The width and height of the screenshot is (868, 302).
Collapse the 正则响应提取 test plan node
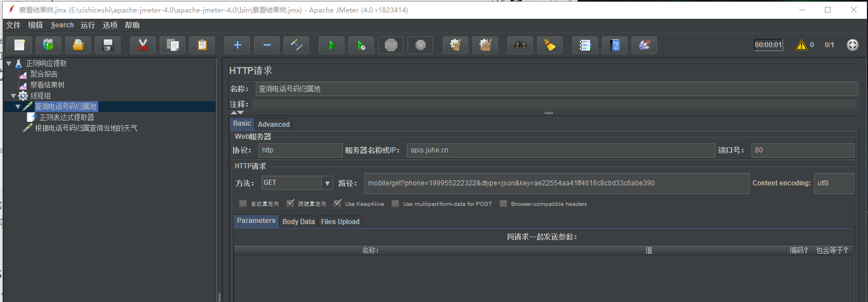[9, 64]
